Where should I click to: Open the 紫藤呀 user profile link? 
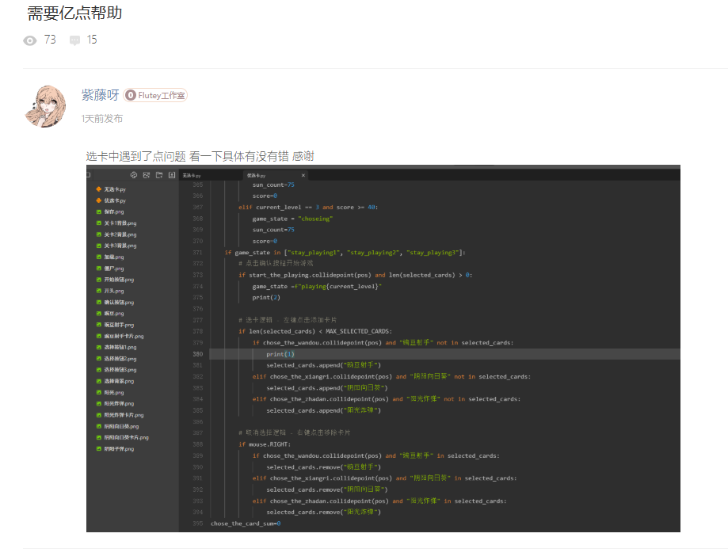100,95
